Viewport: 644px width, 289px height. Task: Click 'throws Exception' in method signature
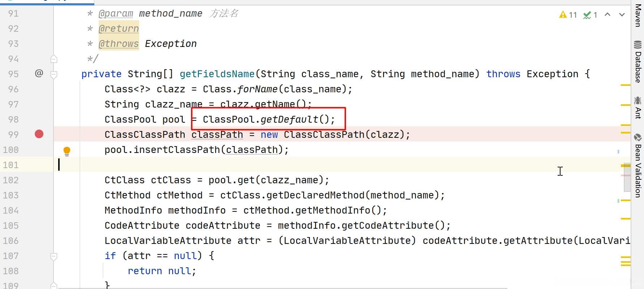pyautogui.click(x=532, y=74)
